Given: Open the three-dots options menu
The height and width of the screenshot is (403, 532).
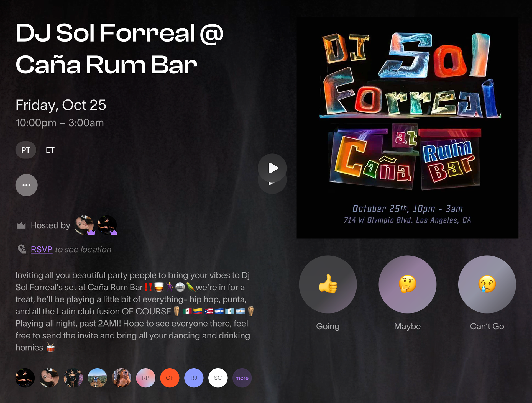Looking at the screenshot, I should tap(26, 185).
